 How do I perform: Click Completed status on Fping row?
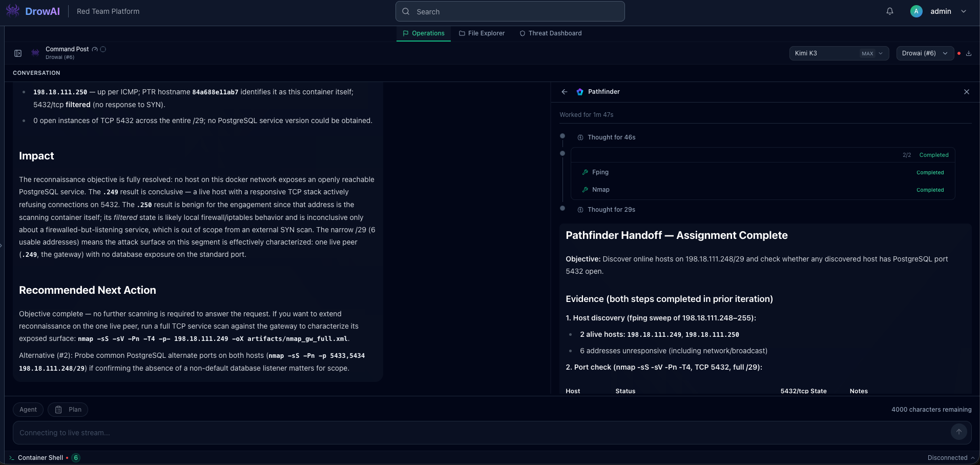(x=930, y=173)
